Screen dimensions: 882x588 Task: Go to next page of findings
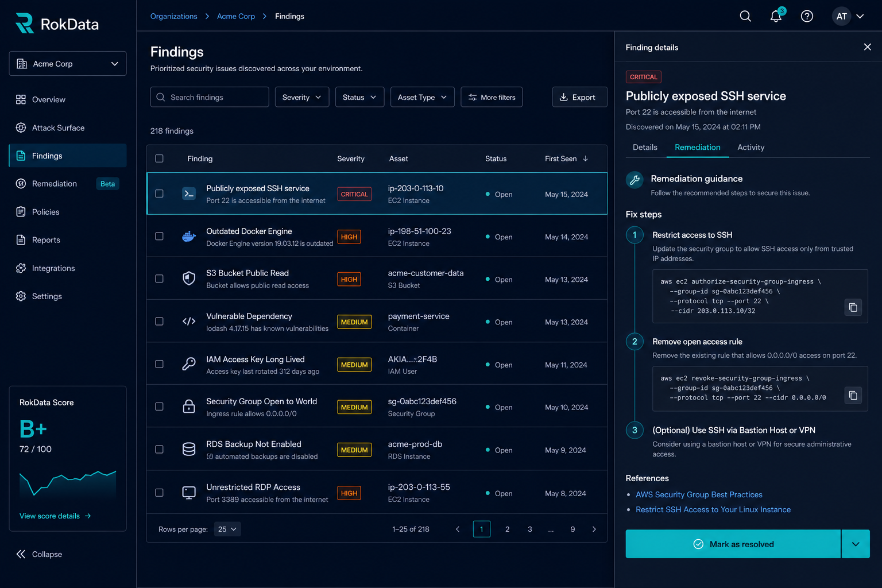point(594,529)
